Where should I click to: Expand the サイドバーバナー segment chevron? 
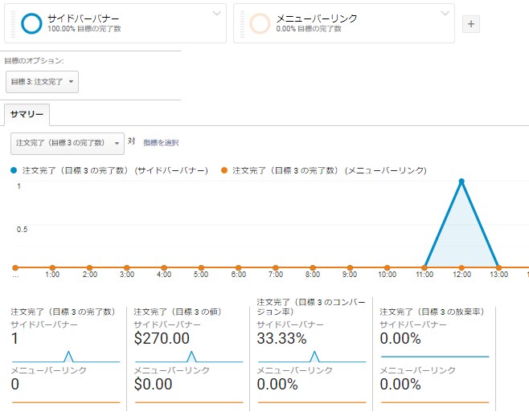(216, 14)
